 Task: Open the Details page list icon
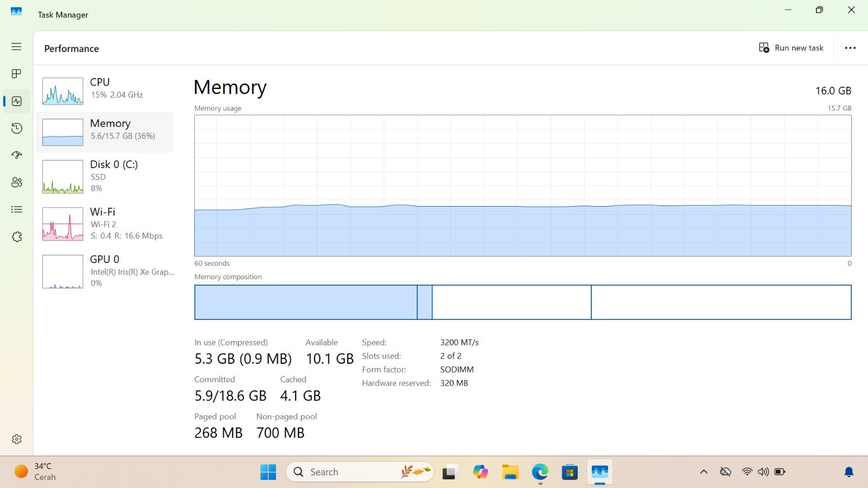click(16, 209)
